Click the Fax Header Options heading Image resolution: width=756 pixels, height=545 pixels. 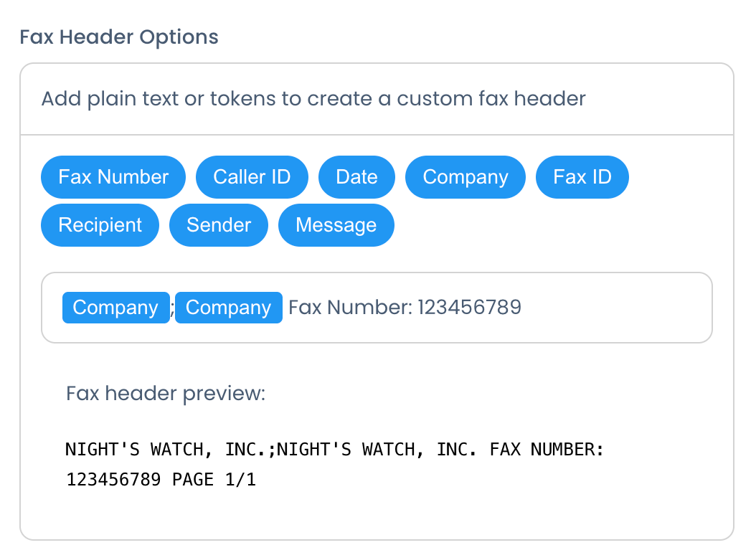pyautogui.click(x=118, y=37)
